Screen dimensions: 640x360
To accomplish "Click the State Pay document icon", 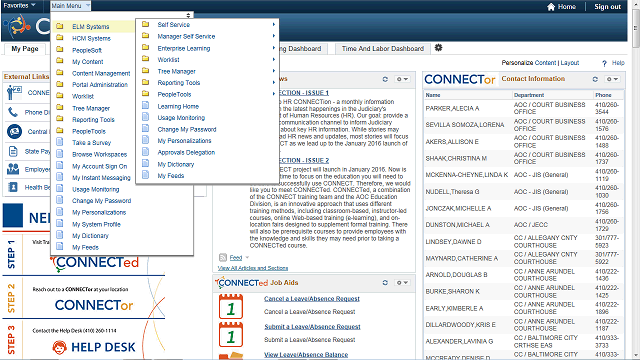I will coord(13,151).
